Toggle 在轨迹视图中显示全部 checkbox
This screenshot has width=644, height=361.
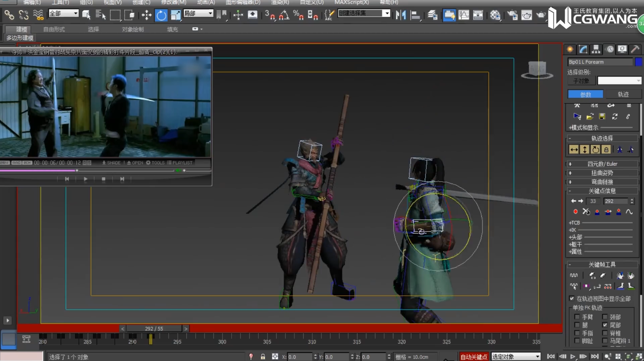[x=572, y=299]
